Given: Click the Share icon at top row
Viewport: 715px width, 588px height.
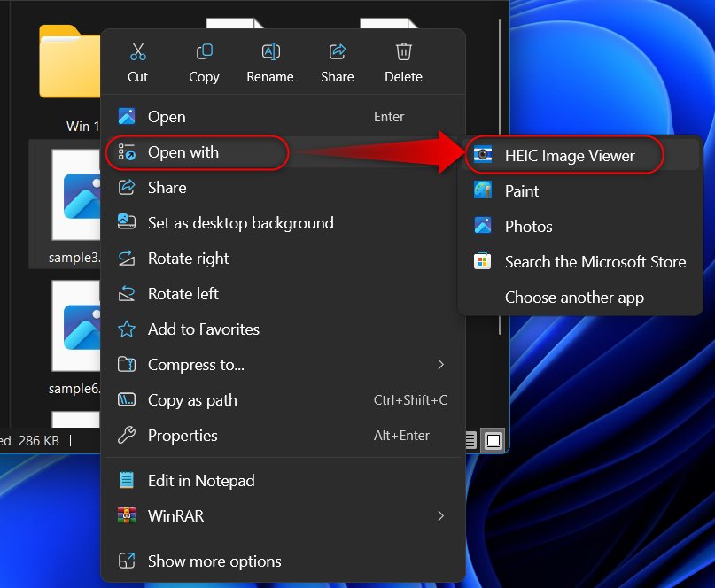Looking at the screenshot, I should pyautogui.click(x=337, y=51).
